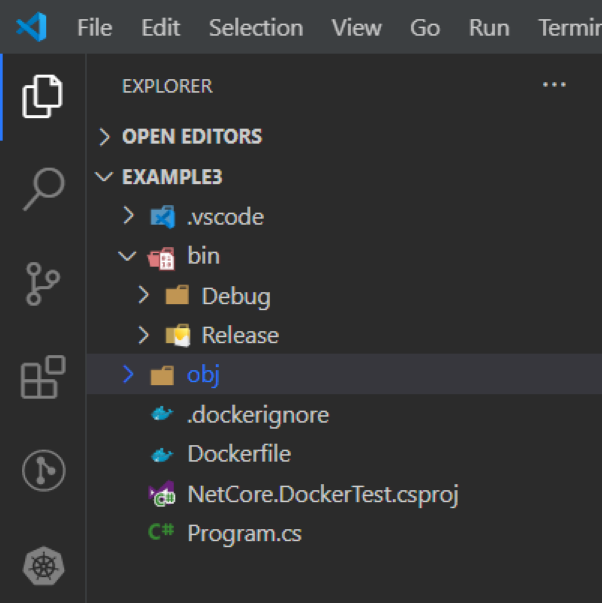
Task: Open the File menu
Action: tap(95, 28)
